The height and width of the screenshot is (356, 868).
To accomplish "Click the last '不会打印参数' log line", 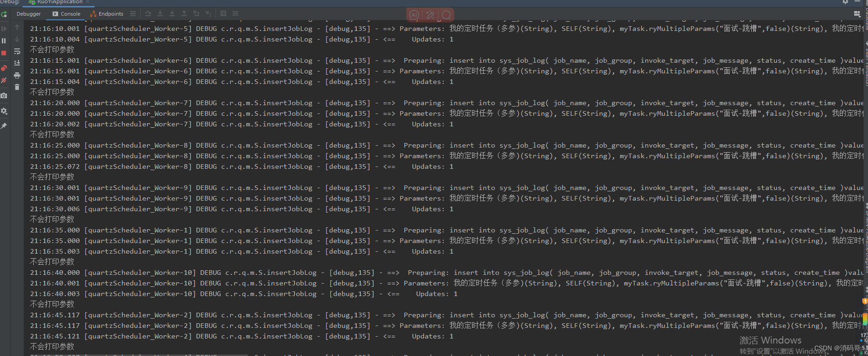I will pos(52,347).
